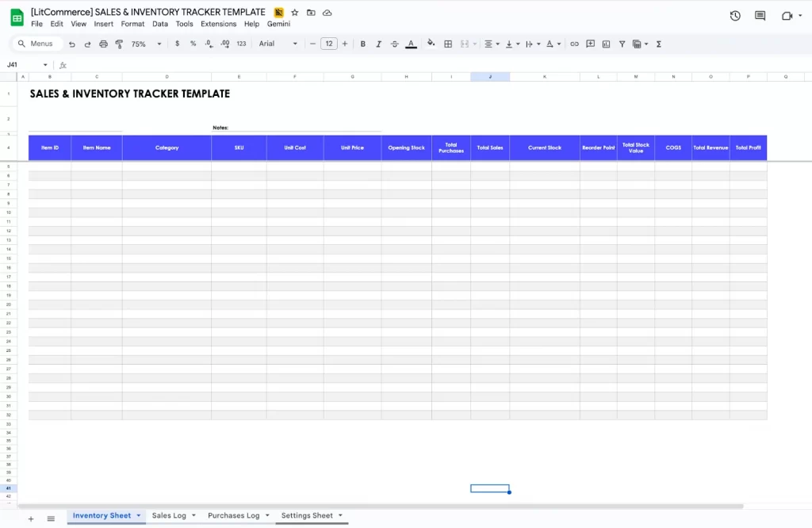The height and width of the screenshot is (528, 812).
Task: Click the Insert comment icon
Action: click(x=590, y=44)
